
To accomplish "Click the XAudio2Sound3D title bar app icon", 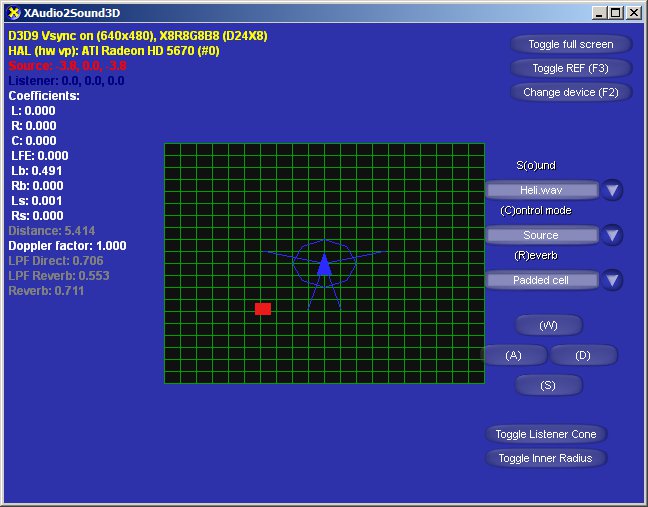I will [x=13, y=13].
